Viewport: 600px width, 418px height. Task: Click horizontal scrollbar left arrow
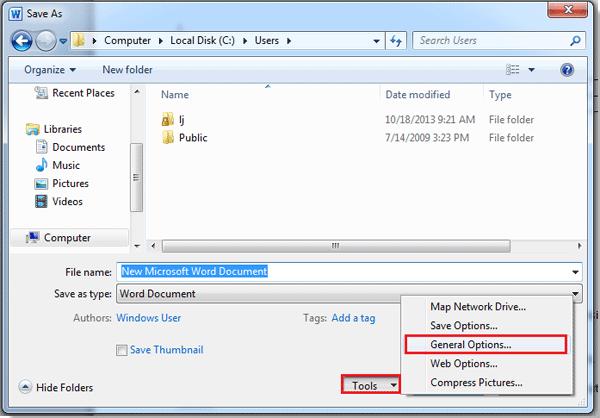[x=153, y=246]
